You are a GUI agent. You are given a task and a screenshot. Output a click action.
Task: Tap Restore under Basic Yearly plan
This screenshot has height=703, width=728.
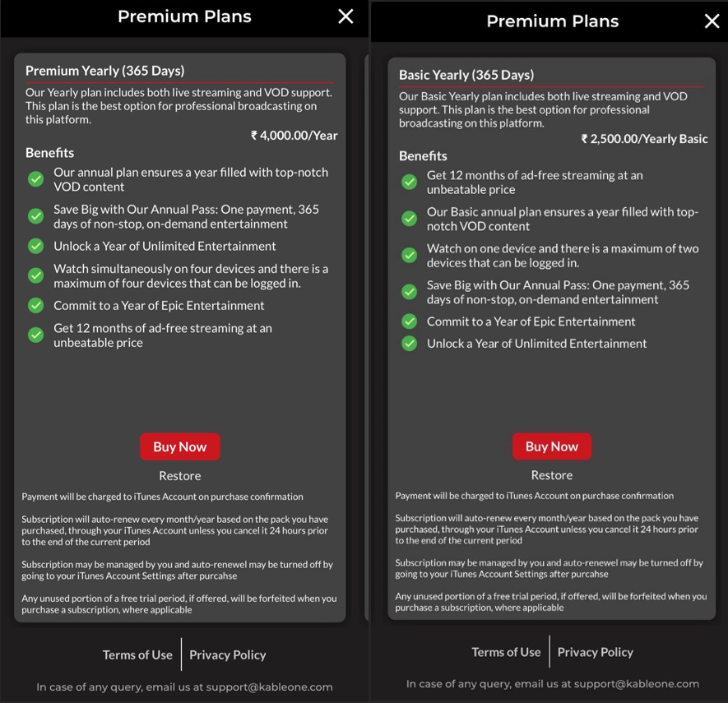coord(552,475)
